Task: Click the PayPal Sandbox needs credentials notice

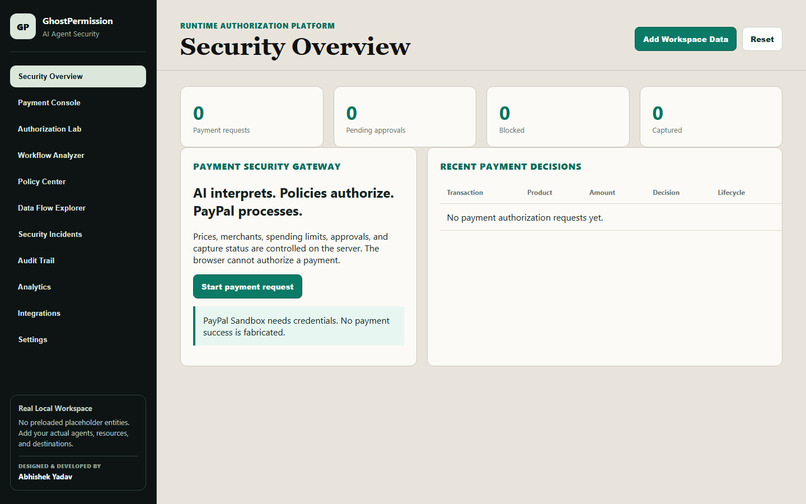Action: click(x=299, y=326)
